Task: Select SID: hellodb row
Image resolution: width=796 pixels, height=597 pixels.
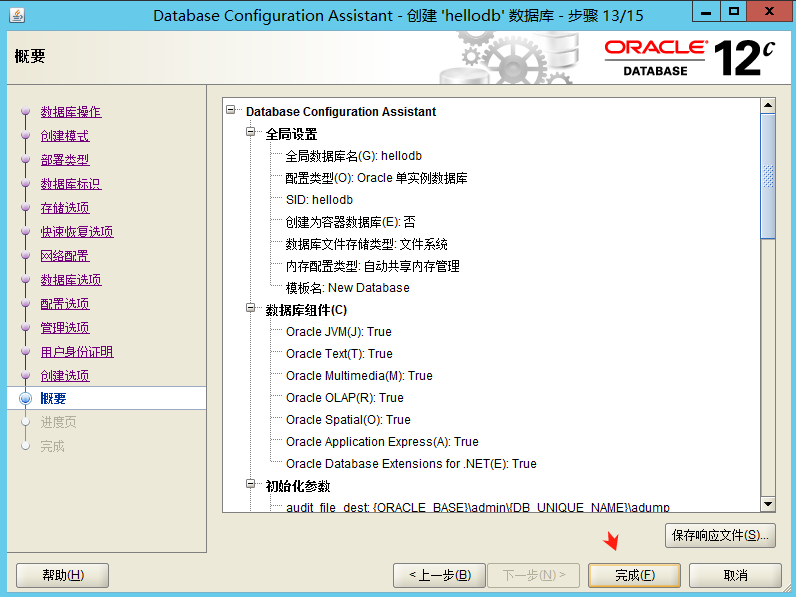Action: click(319, 200)
